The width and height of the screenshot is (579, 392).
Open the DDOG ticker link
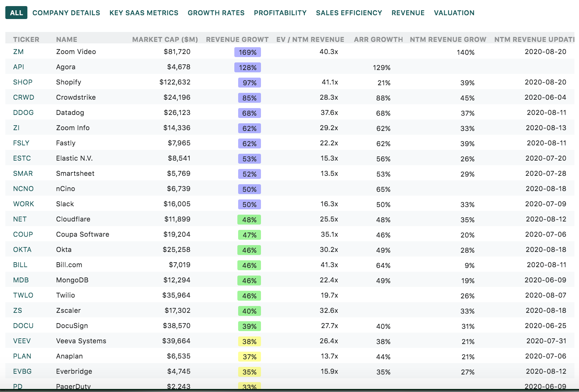(23, 113)
